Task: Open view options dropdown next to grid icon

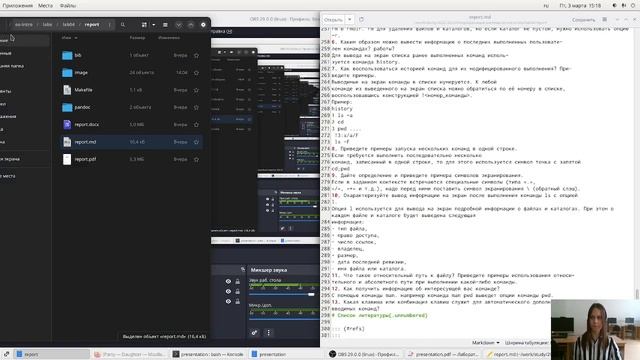Action: (x=154, y=25)
